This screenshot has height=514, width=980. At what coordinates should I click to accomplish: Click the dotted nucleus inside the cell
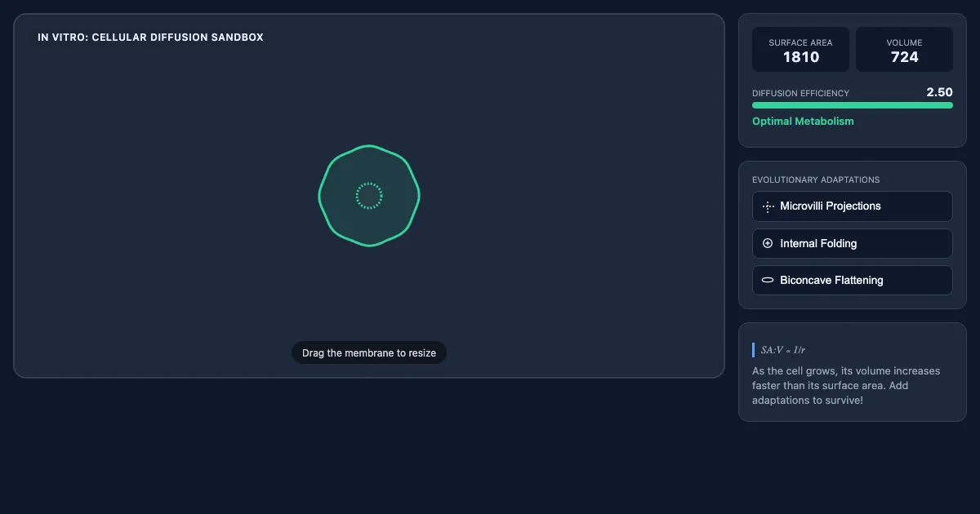click(x=369, y=196)
